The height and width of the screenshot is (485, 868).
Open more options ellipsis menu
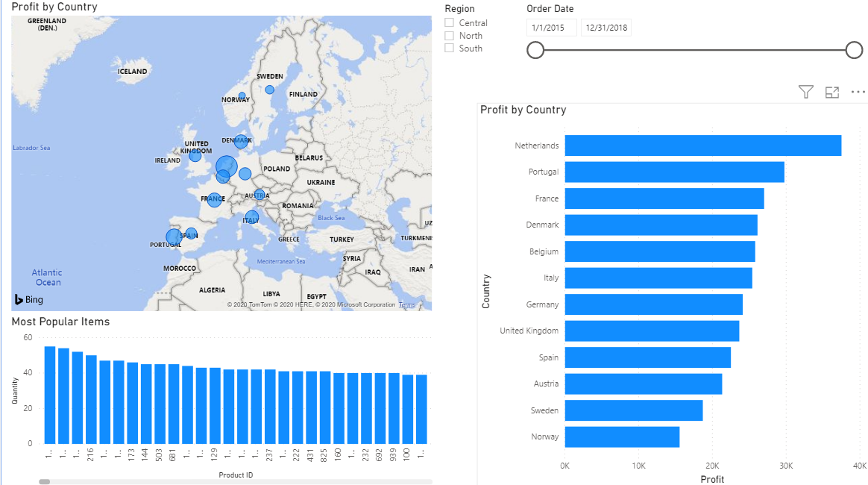click(858, 92)
